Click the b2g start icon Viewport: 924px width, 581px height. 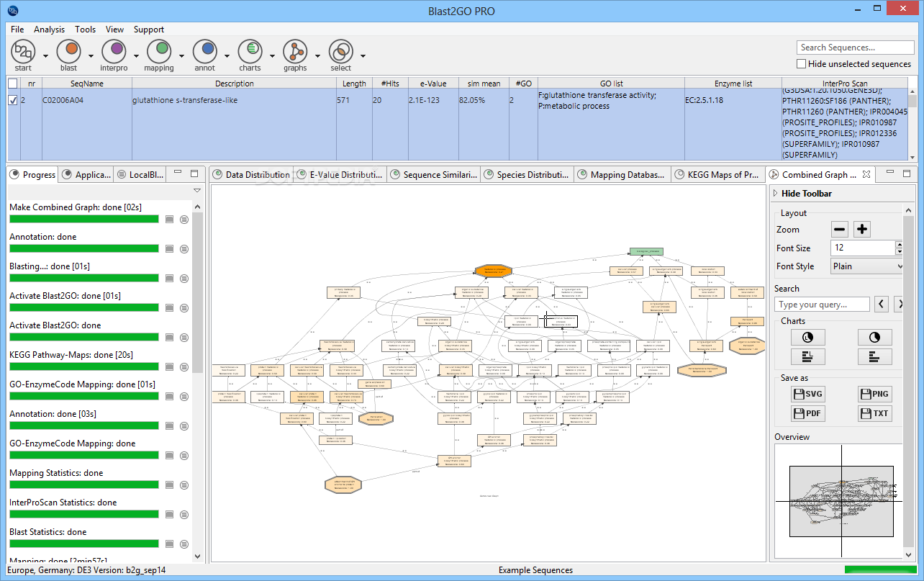pyautogui.click(x=23, y=50)
